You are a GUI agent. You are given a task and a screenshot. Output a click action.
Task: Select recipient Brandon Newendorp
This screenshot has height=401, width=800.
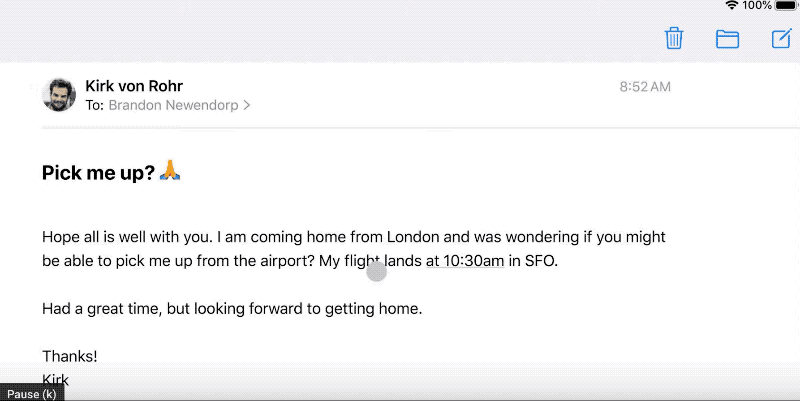pos(173,105)
